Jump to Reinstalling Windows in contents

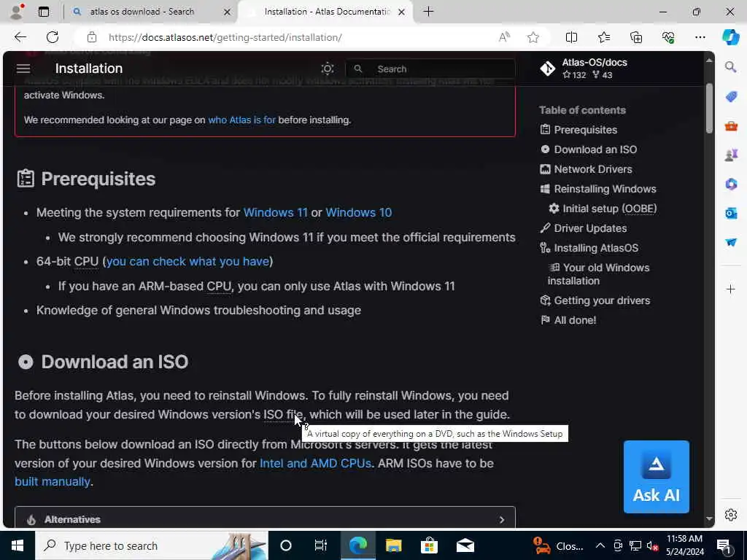(598, 189)
